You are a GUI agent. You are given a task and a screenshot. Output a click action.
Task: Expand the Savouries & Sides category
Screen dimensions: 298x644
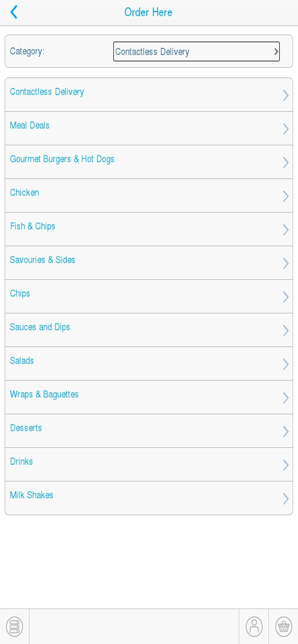point(42,260)
